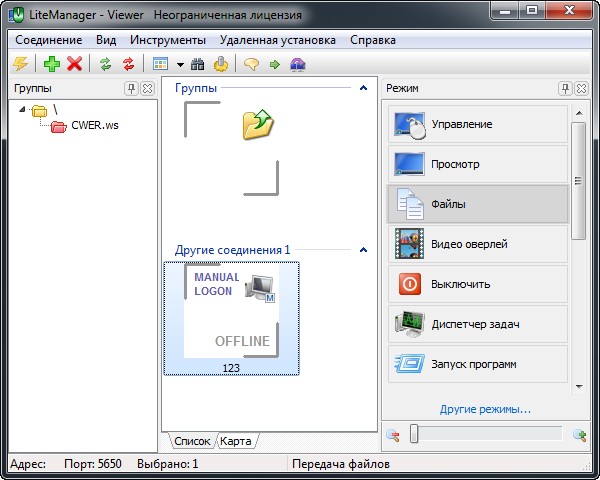Collapse the Другие соединения 1 section
Viewport: 600px width, 480px height.
(363, 250)
